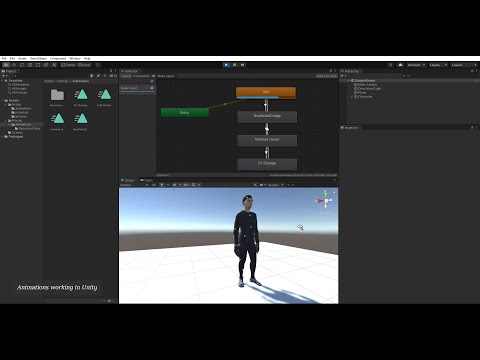Open the cloud services icon
The height and width of the screenshot is (360, 480).
coord(400,65)
